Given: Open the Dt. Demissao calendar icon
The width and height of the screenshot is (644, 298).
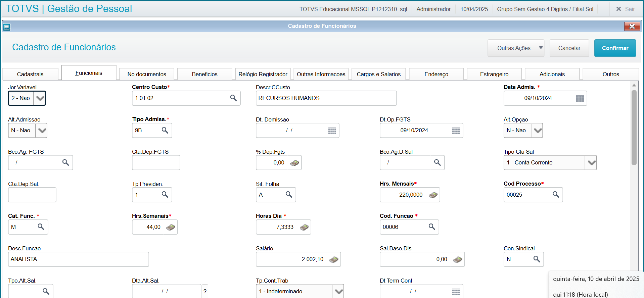Looking at the screenshot, I should (332, 131).
